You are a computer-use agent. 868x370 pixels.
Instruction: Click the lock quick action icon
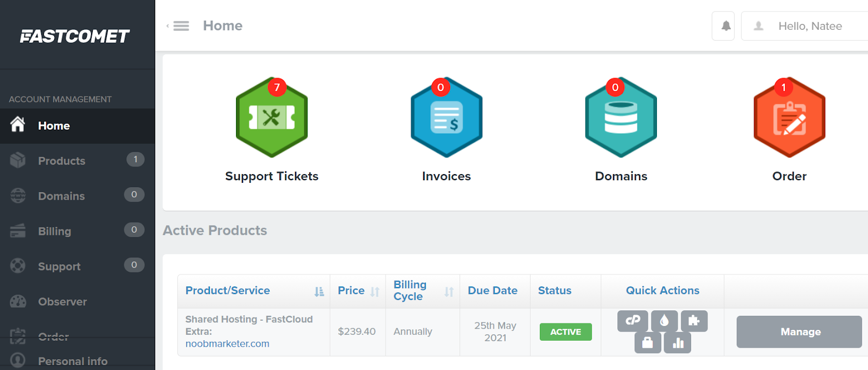click(647, 343)
